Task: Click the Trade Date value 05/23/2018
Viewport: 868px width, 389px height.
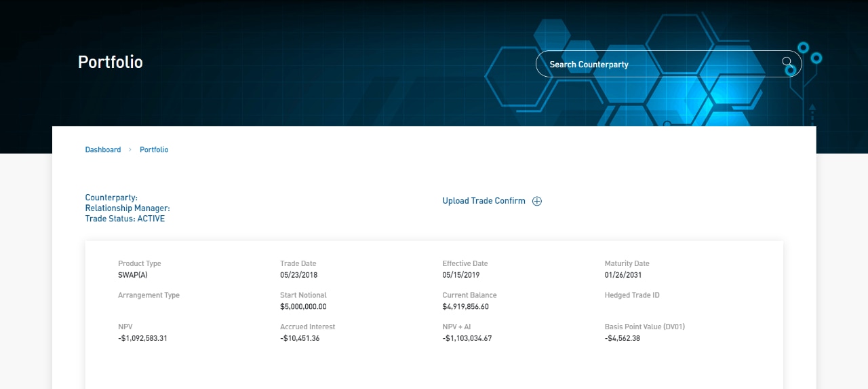Action: 298,276
